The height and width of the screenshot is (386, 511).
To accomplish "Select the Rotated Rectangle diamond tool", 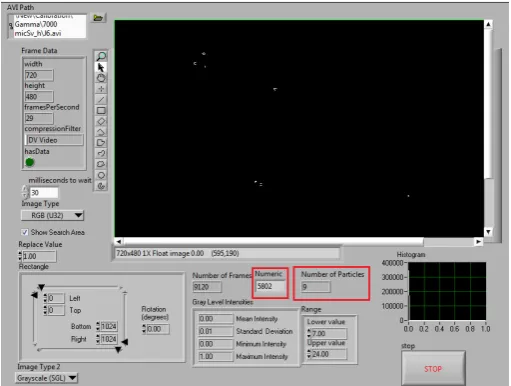I will pyautogui.click(x=101, y=121).
